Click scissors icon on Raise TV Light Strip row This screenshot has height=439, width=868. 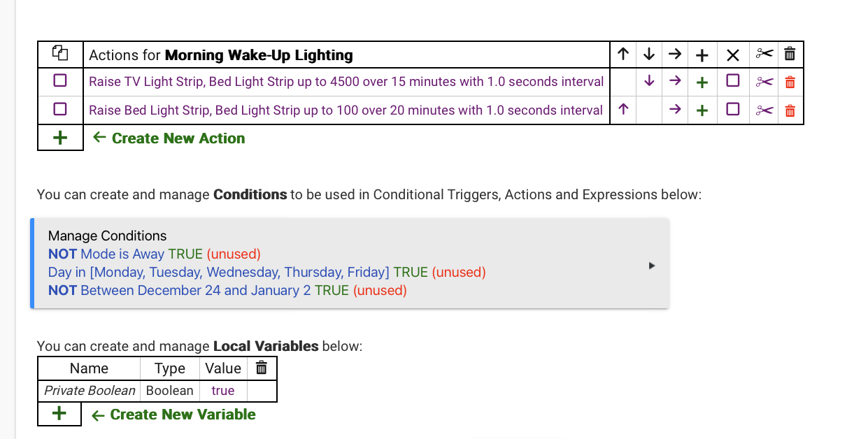[764, 82]
